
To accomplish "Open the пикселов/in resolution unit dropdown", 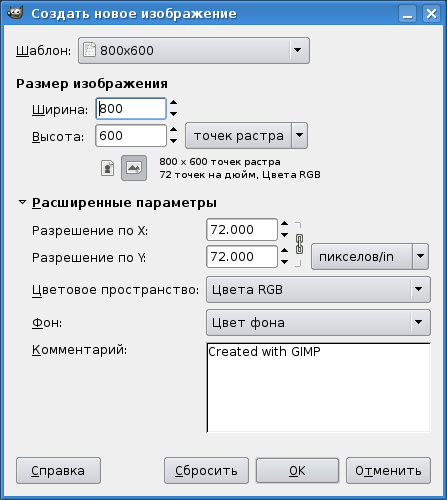I will click(x=370, y=256).
